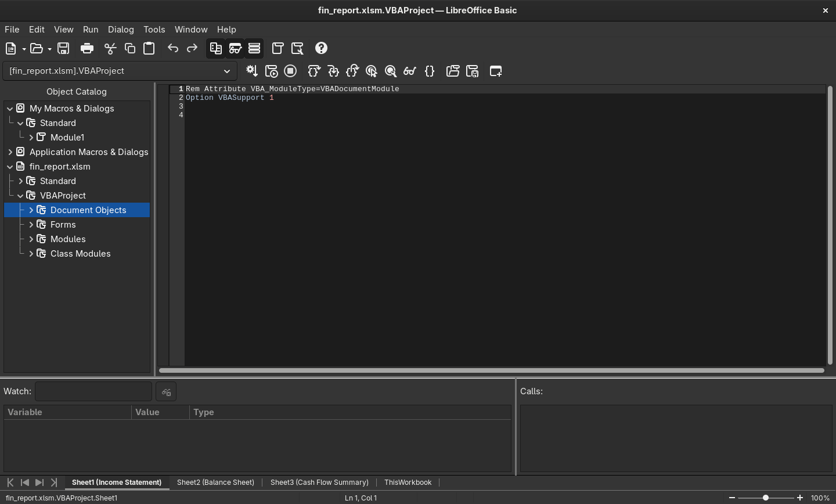Click the Step Out icon
836x504 pixels.
point(352,71)
